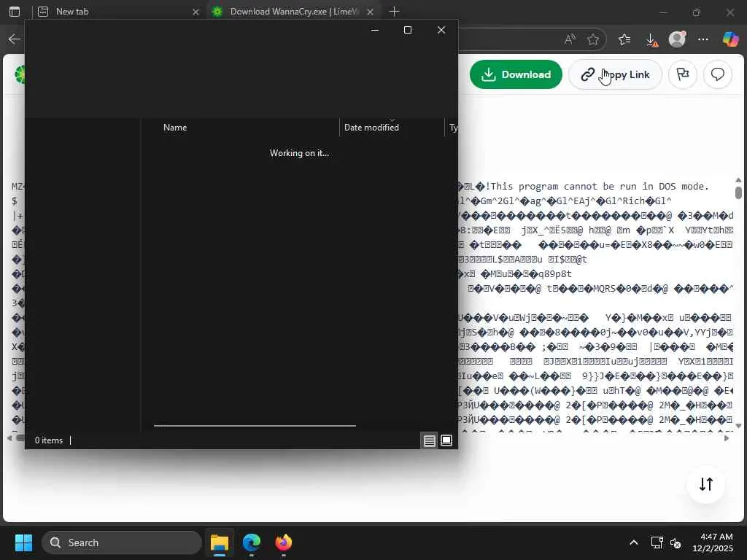747x560 pixels.
Task: Click the "0 items" status text
Action: pos(49,440)
